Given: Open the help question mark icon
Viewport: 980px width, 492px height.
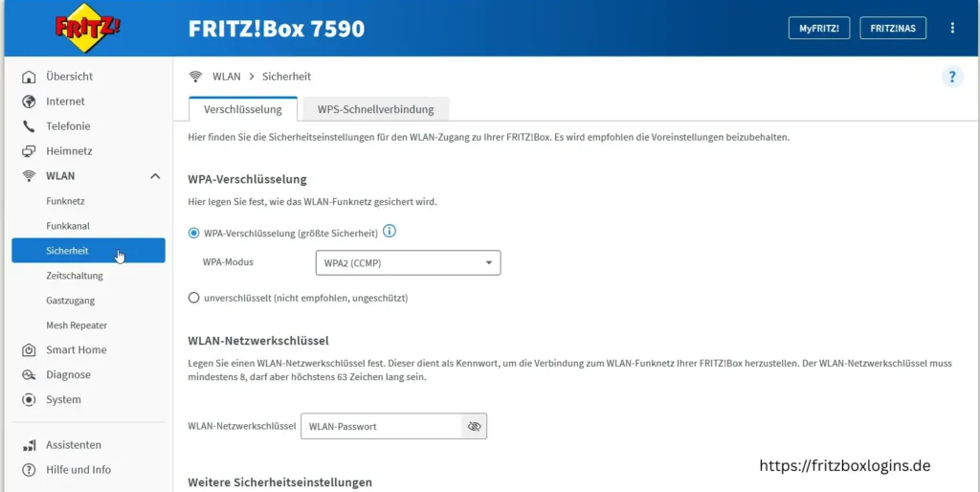Looking at the screenshot, I should pyautogui.click(x=952, y=77).
